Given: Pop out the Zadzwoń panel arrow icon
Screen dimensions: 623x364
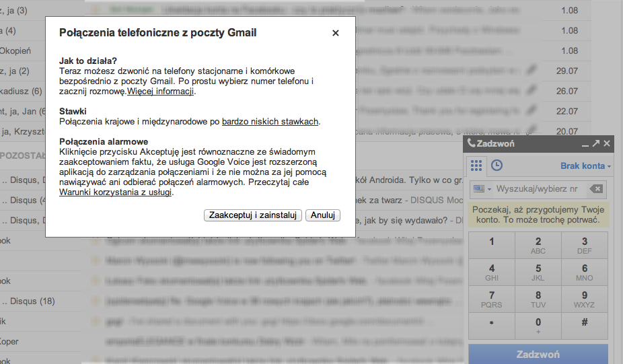Looking at the screenshot, I should coord(595,143).
